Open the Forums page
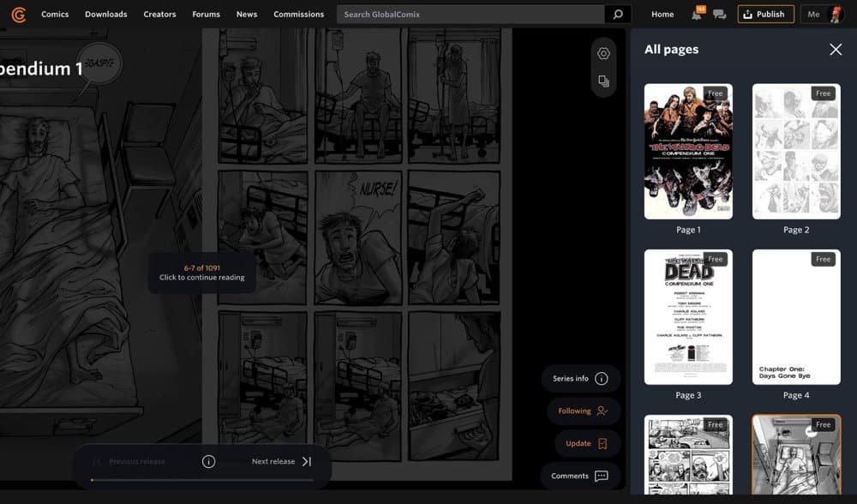The image size is (857, 504). coord(206,15)
